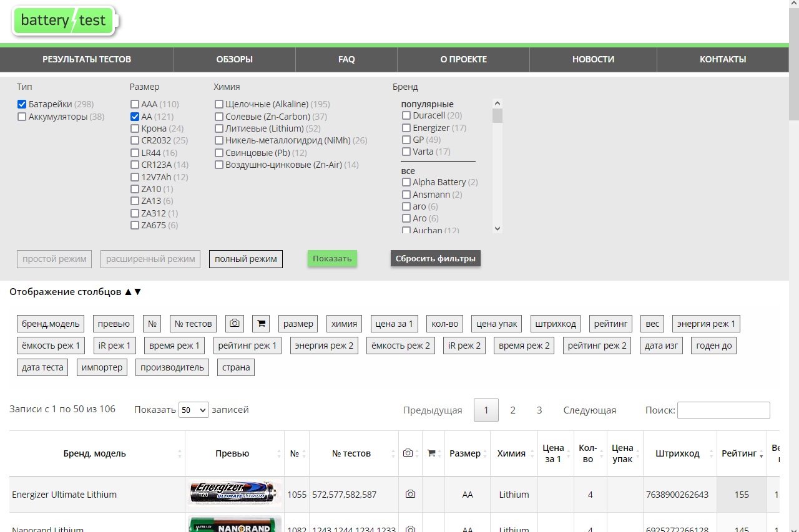This screenshot has width=799, height=532.
Task: Open РЕЗУЛЬТАТЫ ТЕСТОВ menu item
Action: [87, 60]
